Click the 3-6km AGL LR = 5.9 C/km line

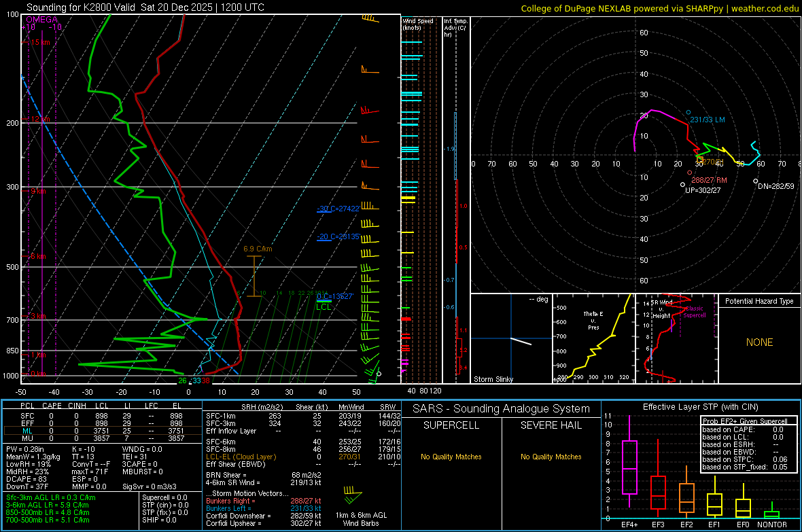click(x=47, y=505)
